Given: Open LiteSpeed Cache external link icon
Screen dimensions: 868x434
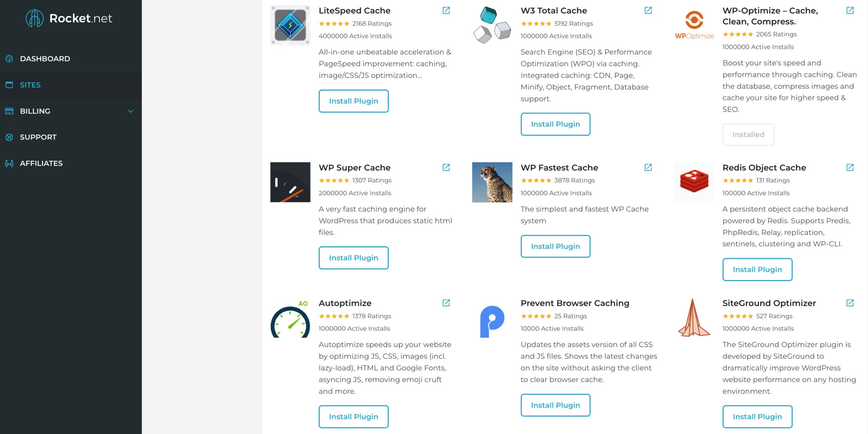Looking at the screenshot, I should click(x=446, y=11).
